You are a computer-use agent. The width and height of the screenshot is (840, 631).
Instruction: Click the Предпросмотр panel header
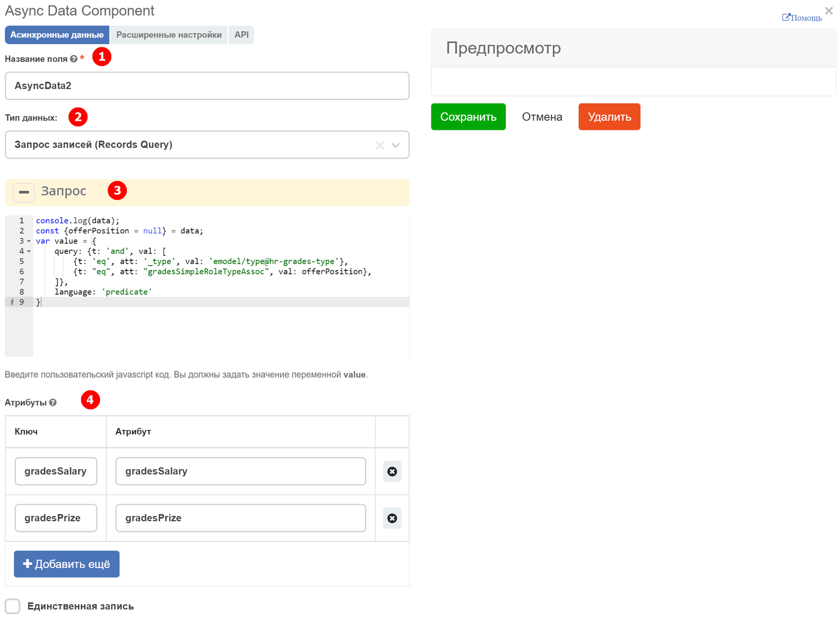(x=634, y=48)
